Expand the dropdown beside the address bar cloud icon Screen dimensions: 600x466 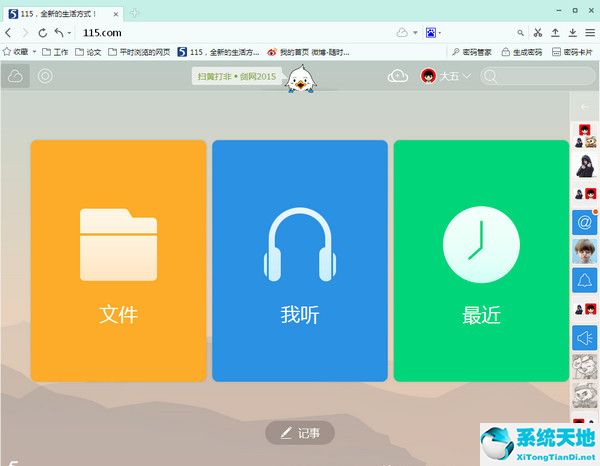tap(415, 33)
